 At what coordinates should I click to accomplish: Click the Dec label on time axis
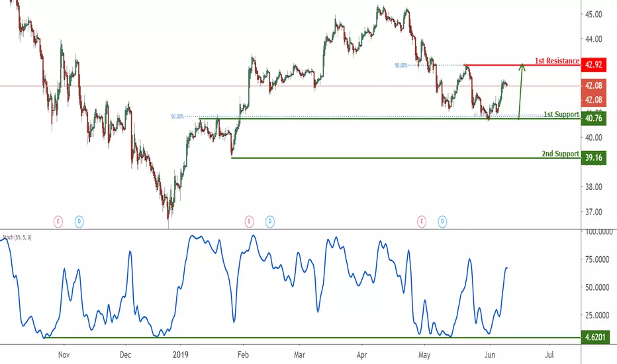tap(125, 355)
